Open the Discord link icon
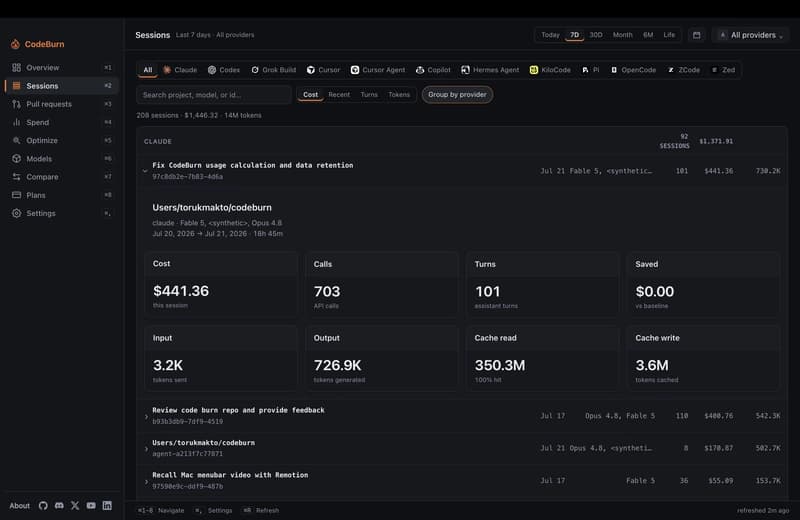Image resolution: width=800 pixels, height=520 pixels. (59, 506)
